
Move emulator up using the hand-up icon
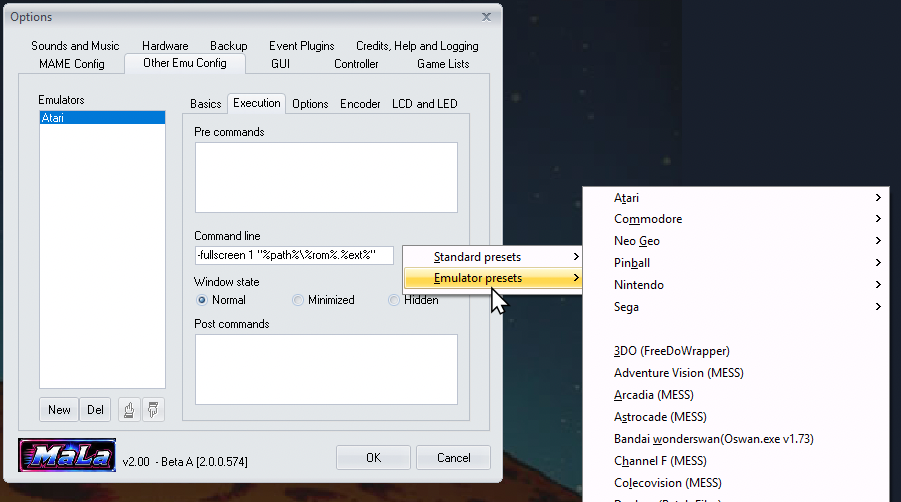(x=129, y=410)
